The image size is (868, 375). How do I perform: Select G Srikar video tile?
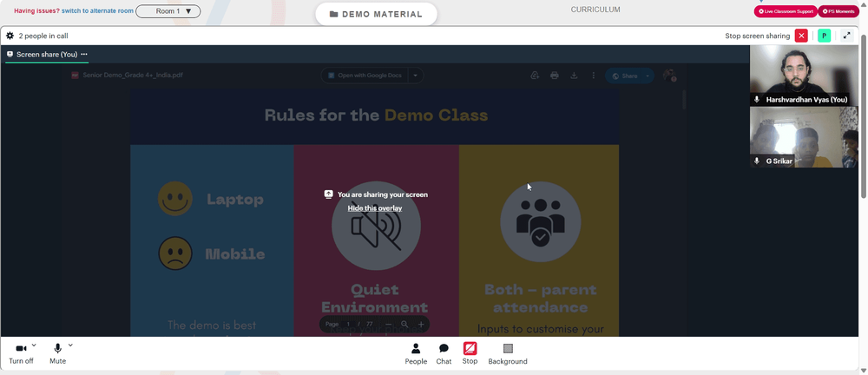804,137
